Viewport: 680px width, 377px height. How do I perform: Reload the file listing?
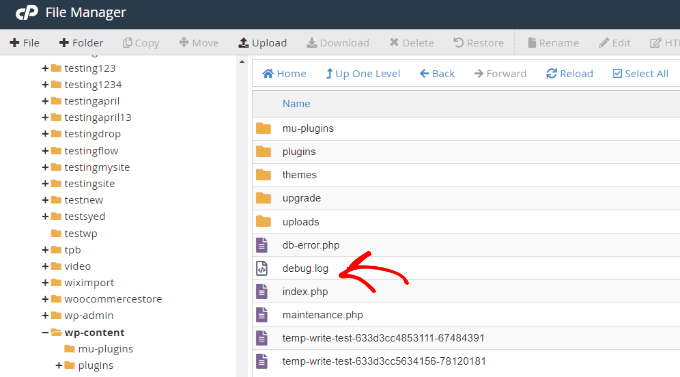(569, 74)
